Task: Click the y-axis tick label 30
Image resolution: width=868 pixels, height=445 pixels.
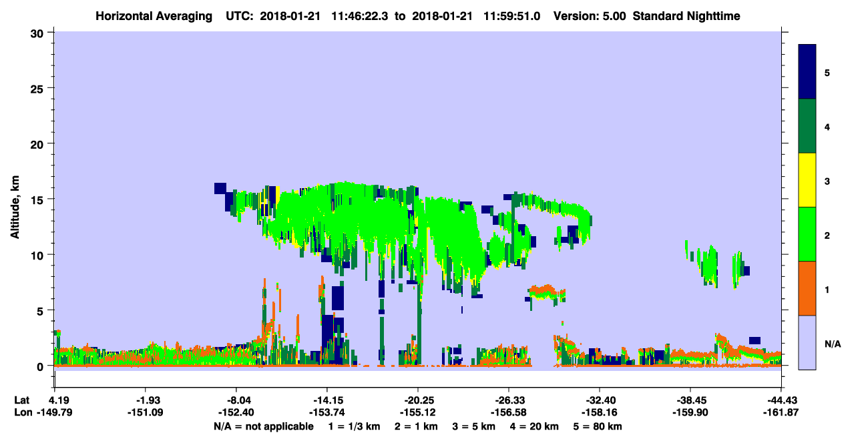Action: (x=39, y=33)
